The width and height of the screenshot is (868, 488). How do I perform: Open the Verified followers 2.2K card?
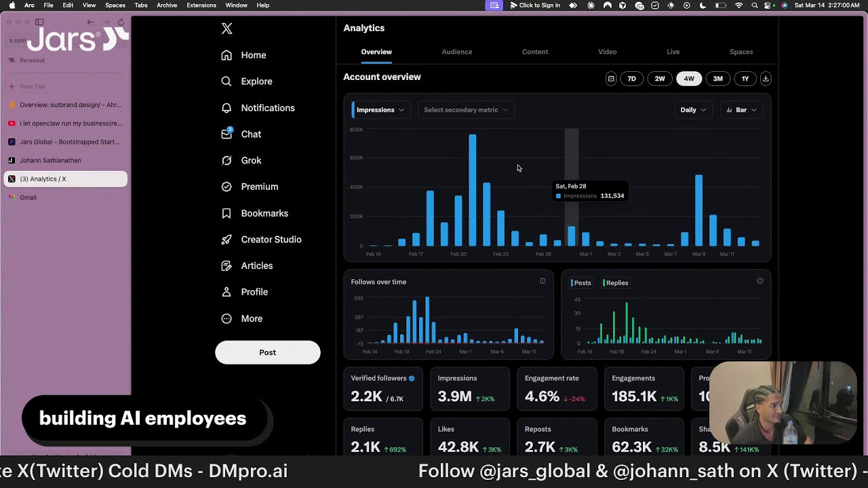point(382,389)
